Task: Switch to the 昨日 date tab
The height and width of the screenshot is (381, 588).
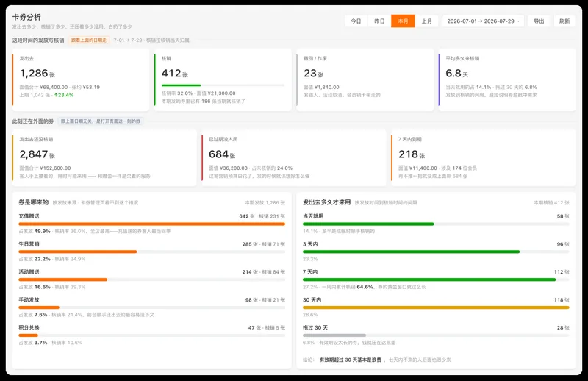Action: point(379,21)
